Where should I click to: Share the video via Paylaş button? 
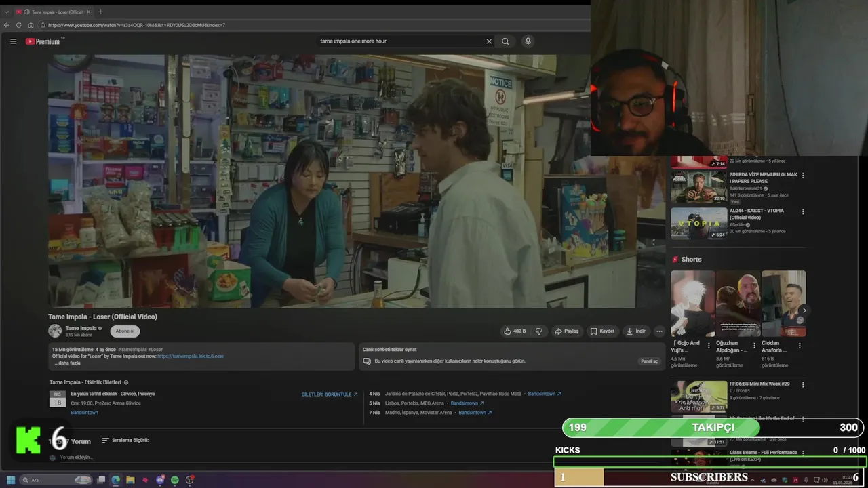click(567, 331)
